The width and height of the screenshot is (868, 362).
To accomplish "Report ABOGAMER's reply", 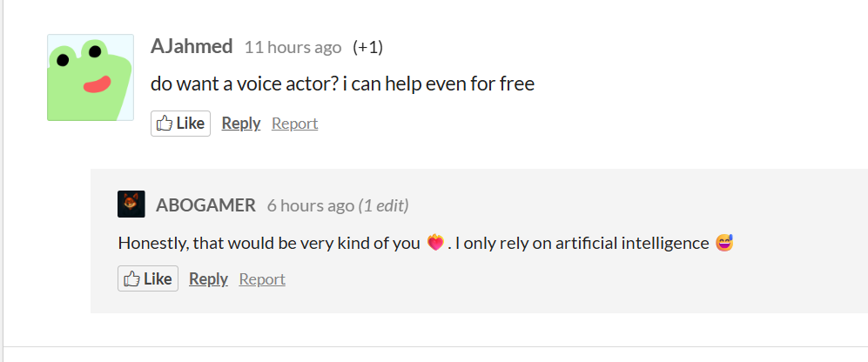I will click(x=262, y=278).
